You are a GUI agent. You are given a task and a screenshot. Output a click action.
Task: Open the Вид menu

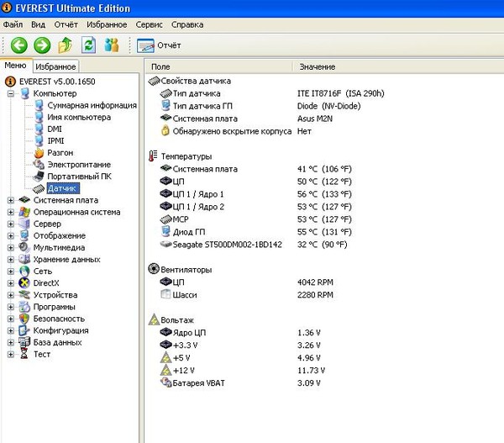point(38,24)
